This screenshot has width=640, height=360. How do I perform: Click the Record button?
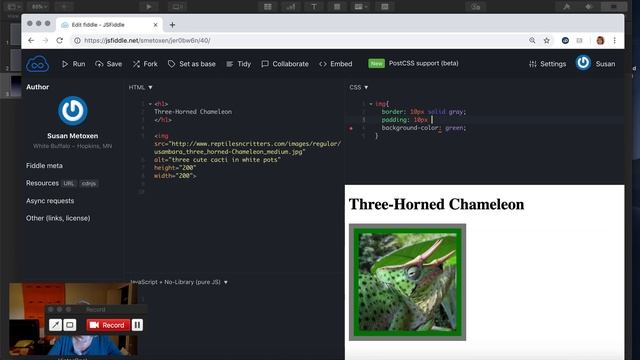[108, 325]
